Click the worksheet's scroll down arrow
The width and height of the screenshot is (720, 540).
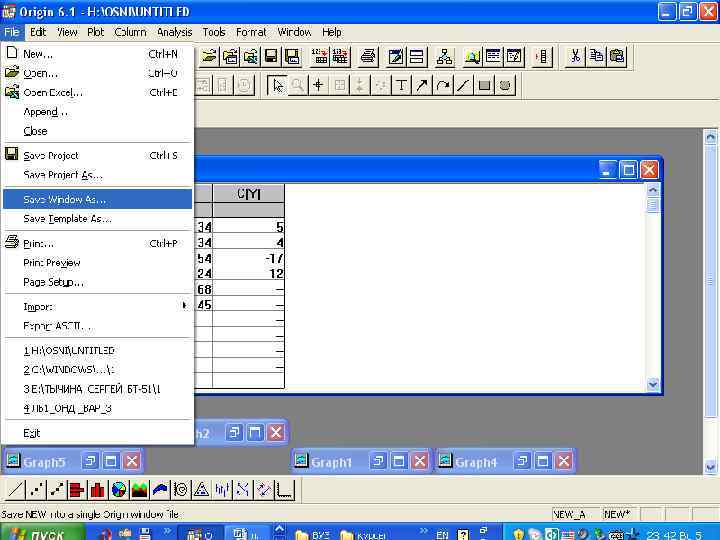pos(652,384)
